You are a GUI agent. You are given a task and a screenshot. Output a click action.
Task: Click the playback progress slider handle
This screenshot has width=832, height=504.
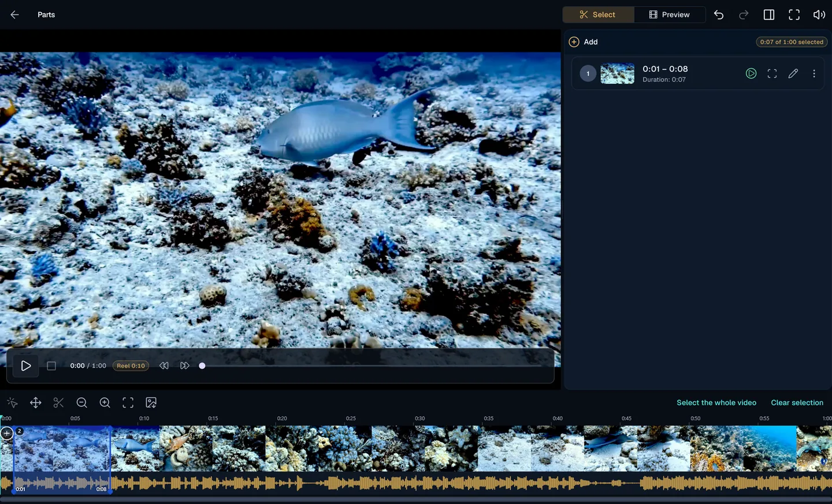click(202, 365)
